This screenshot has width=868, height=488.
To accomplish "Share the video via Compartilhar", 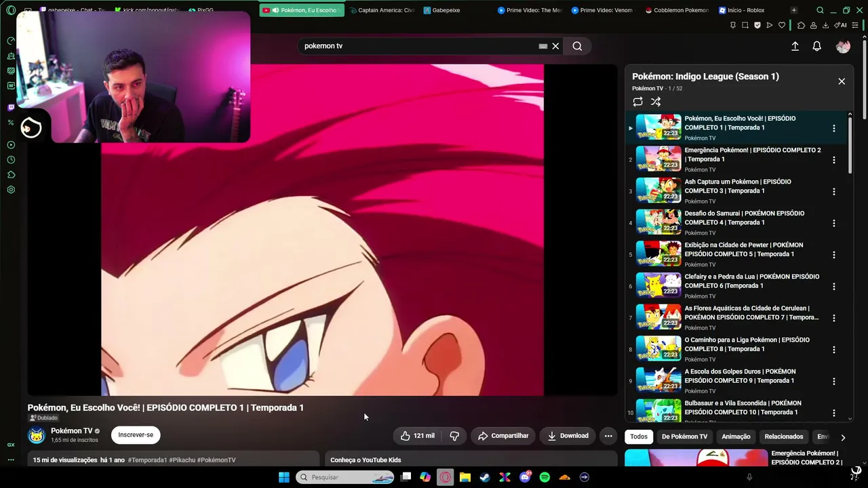I will tap(503, 436).
